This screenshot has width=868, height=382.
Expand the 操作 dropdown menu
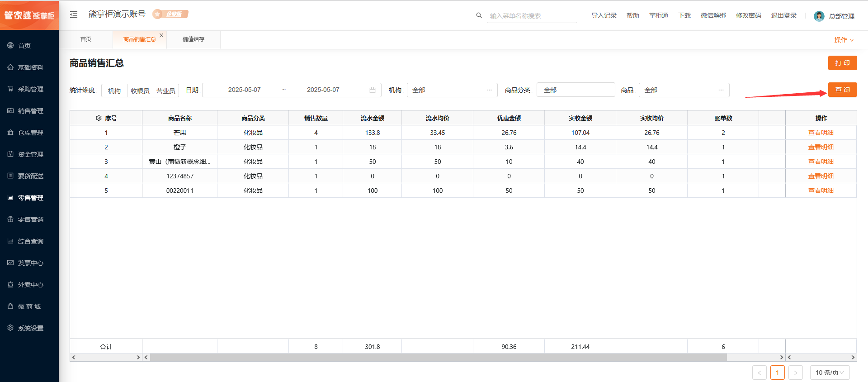tap(844, 40)
